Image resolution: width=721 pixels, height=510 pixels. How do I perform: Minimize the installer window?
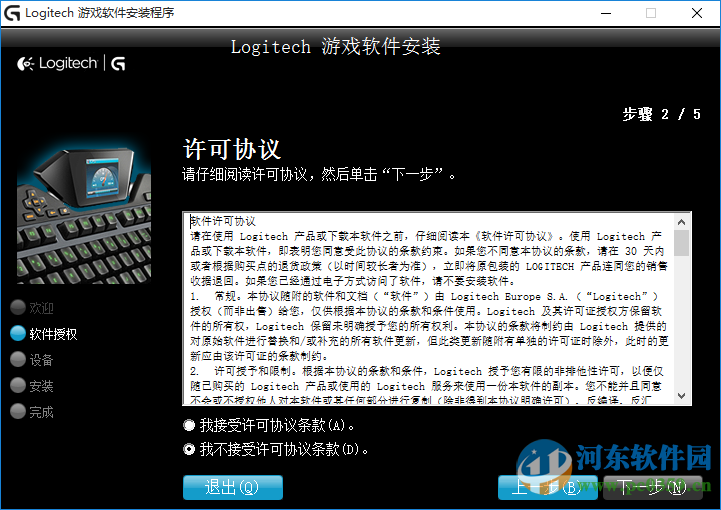[x=606, y=13]
